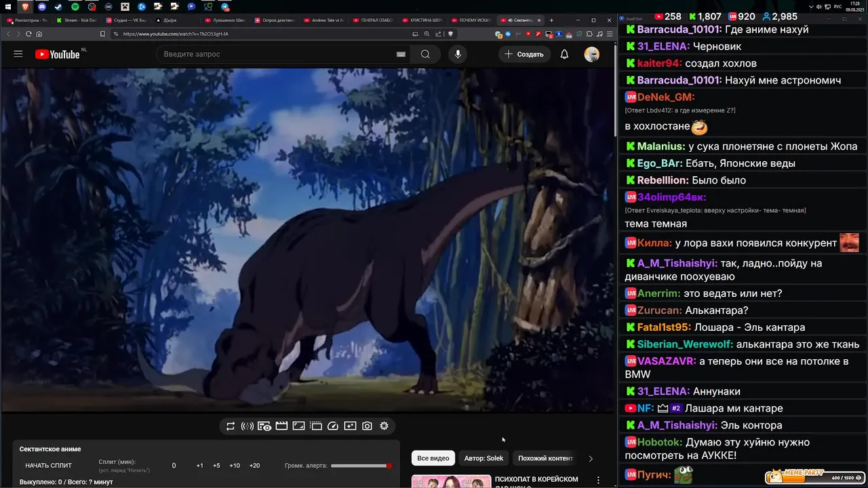
Task: Open more options for ПСИХОПАТ В КОРЕЙСКОМ video
Action: click(598, 480)
